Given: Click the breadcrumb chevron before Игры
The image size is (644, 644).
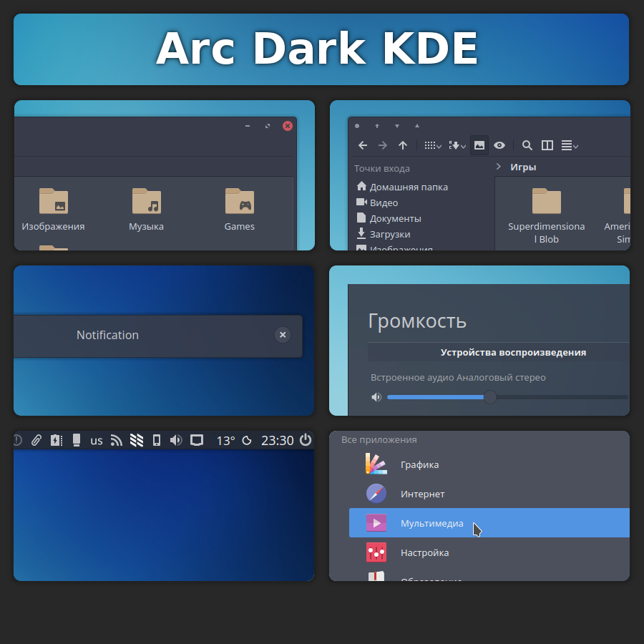Looking at the screenshot, I should pos(499,166).
